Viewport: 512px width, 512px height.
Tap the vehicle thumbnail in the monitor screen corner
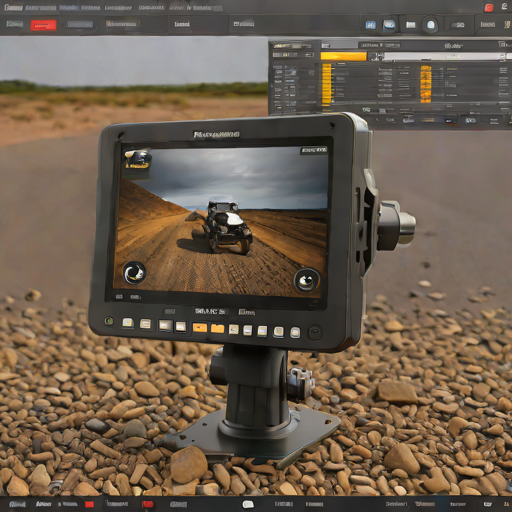coord(138,160)
